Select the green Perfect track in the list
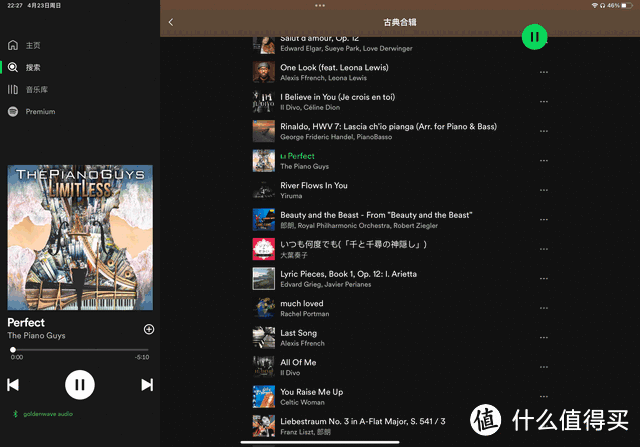The height and width of the screenshot is (447, 640). coord(400,160)
